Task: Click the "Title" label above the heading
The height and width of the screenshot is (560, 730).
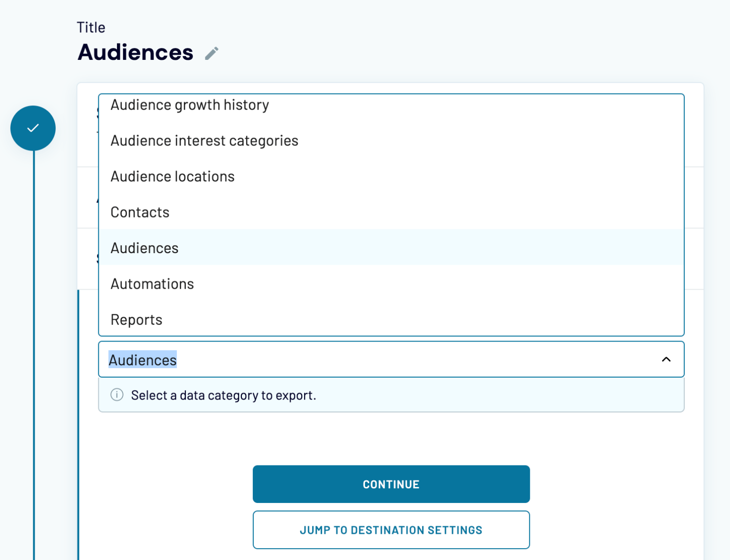Action: pyautogui.click(x=91, y=27)
